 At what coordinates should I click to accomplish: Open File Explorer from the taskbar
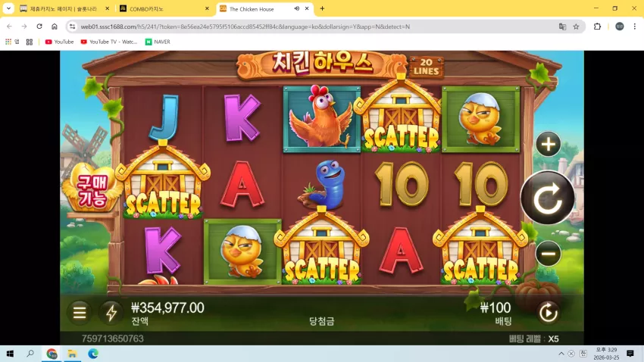pyautogui.click(x=72, y=354)
